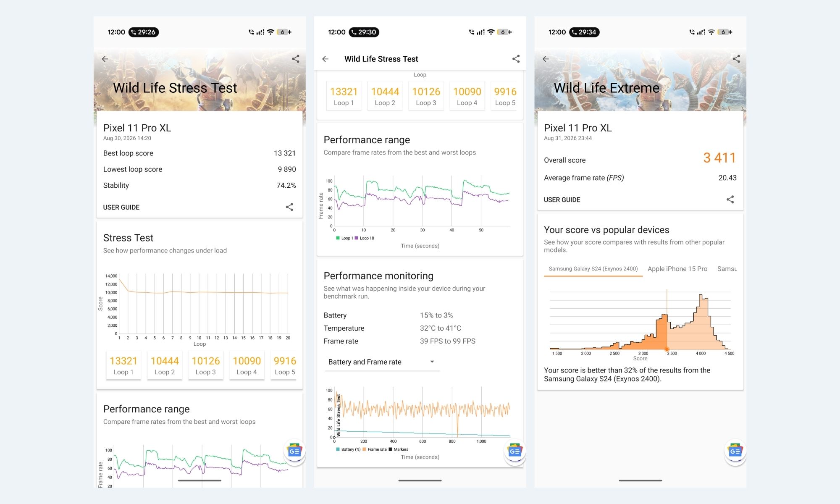Tap Loop 4 card on middle screen
Viewport: 840px width, 504px height.
(467, 96)
